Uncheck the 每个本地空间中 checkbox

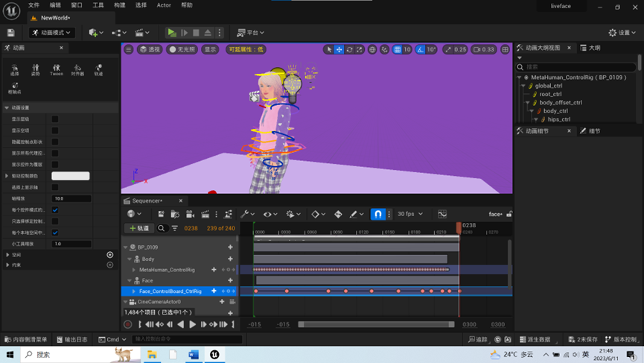[x=54, y=233]
